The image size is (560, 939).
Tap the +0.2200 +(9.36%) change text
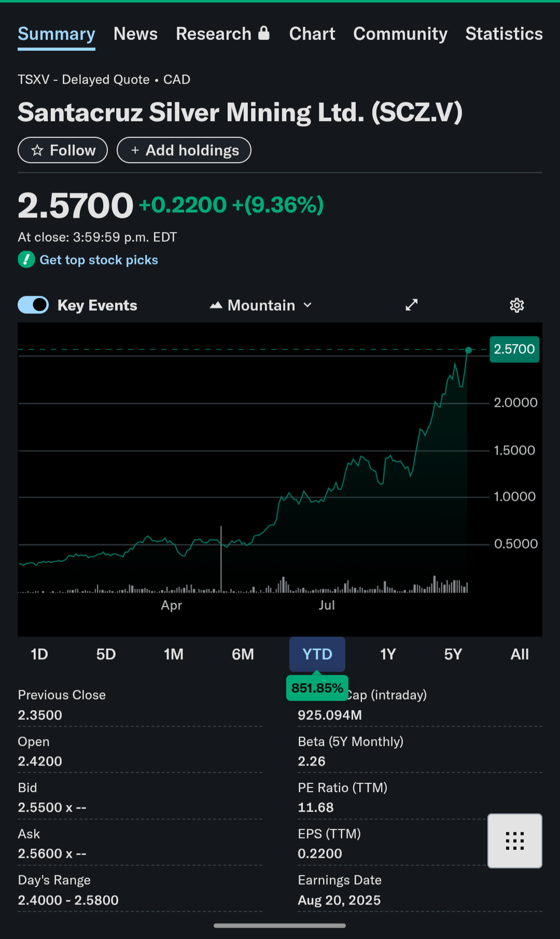[231, 205]
